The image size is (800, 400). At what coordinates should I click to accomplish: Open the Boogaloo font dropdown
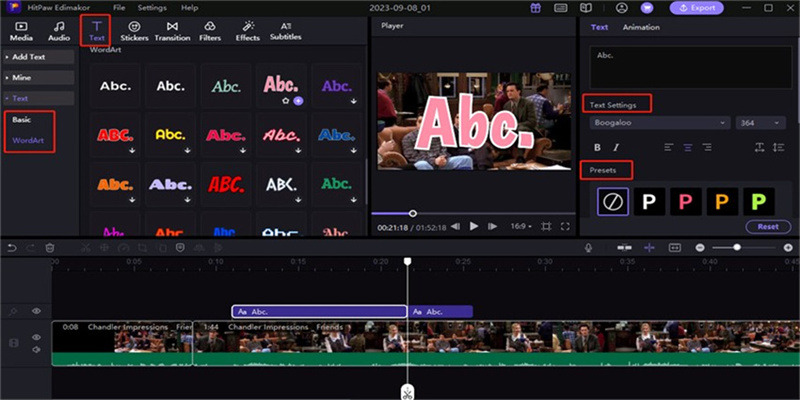[660, 123]
